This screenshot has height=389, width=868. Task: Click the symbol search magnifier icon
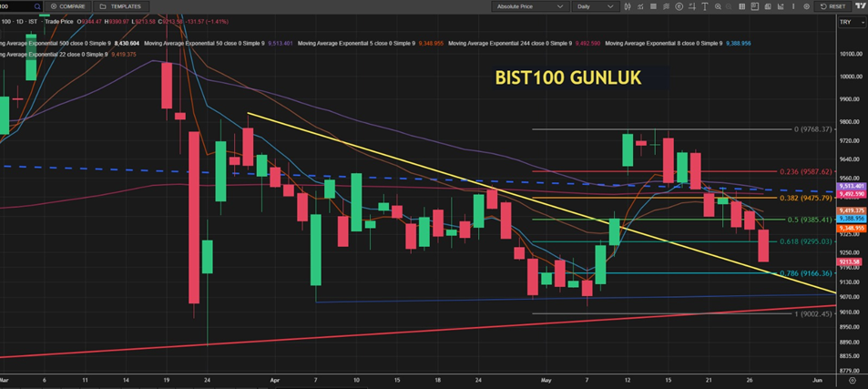point(37,6)
